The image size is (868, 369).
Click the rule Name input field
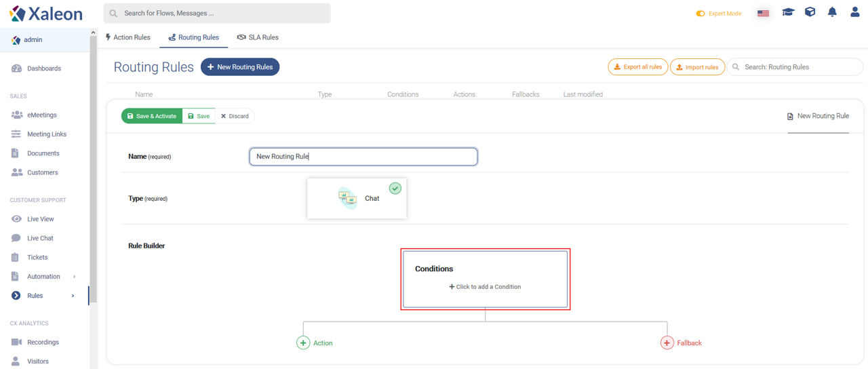(x=363, y=157)
